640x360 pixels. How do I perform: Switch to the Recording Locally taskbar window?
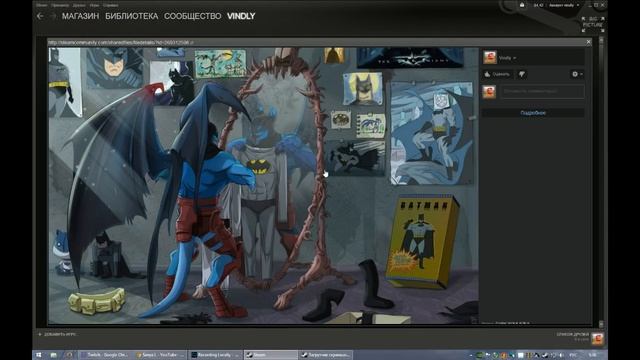(x=216, y=355)
